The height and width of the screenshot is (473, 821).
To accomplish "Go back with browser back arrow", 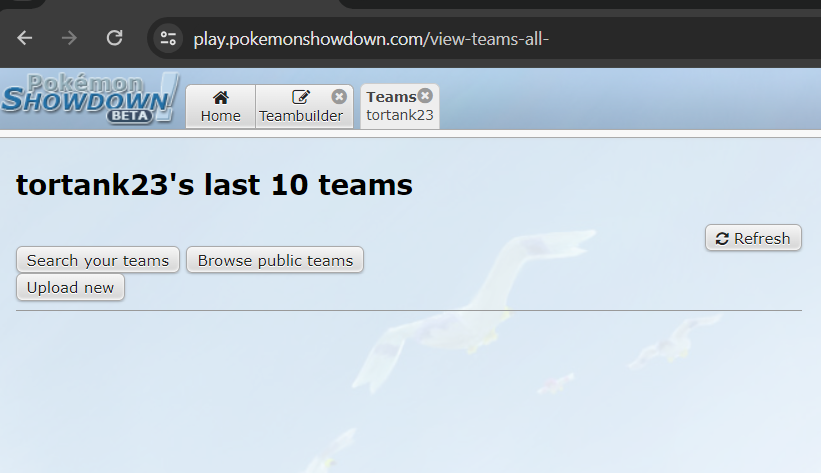I will pos(25,38).
